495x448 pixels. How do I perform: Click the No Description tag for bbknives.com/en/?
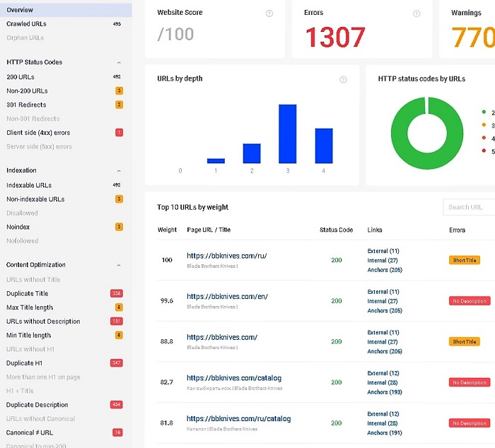tap(470, 301)
